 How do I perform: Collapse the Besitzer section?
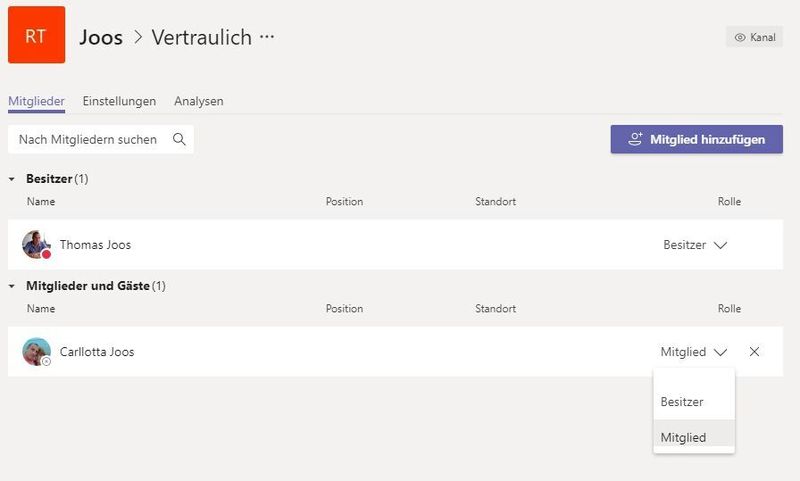(x=12, y=179)
